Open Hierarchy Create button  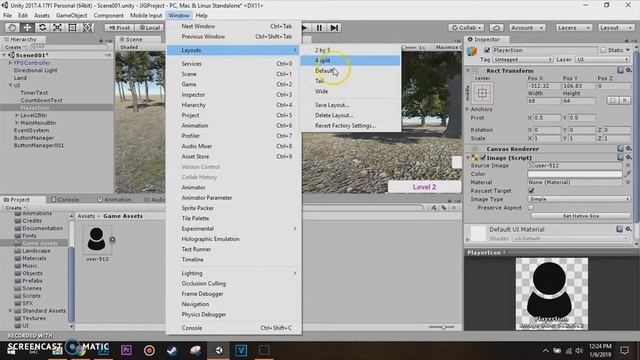tap(14, 47)
